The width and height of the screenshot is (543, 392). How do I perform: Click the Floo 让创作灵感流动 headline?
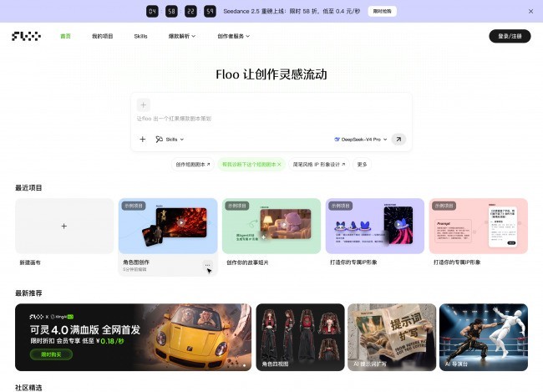(x=271, y=74)
